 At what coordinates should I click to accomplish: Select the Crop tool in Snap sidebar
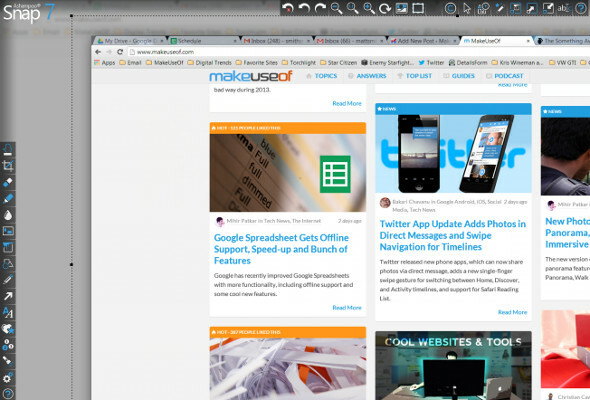tap(8, 166)
